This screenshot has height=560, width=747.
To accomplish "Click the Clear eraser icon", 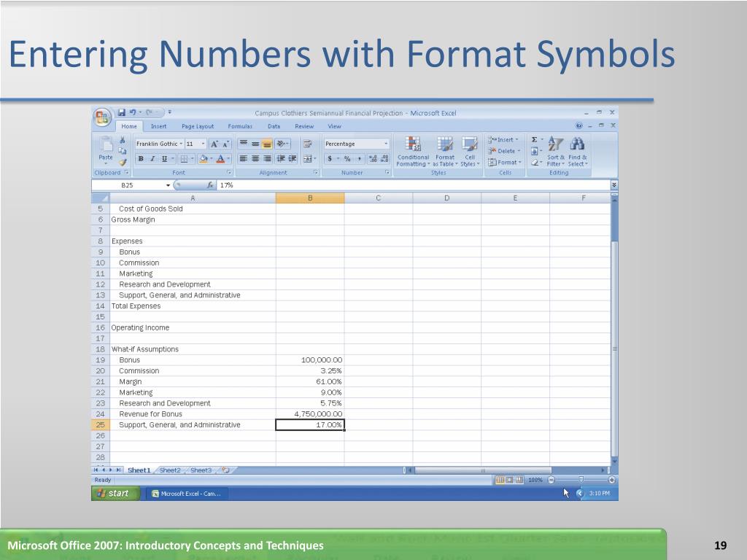I will pyautogui.click(x=535, y=163).
